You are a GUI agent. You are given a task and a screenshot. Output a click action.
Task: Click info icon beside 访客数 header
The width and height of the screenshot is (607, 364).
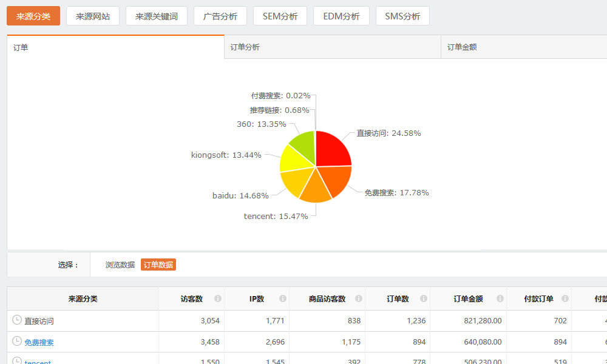tap(218, 298)
